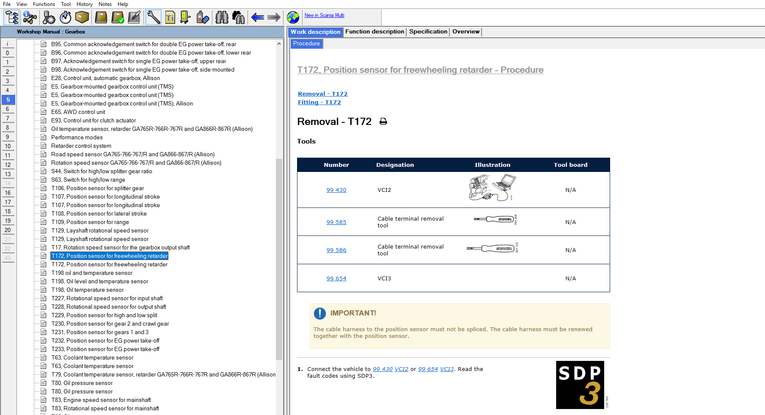Select the wrench tool icon
This screenshot has width=765, height=415.
point(153,17)
